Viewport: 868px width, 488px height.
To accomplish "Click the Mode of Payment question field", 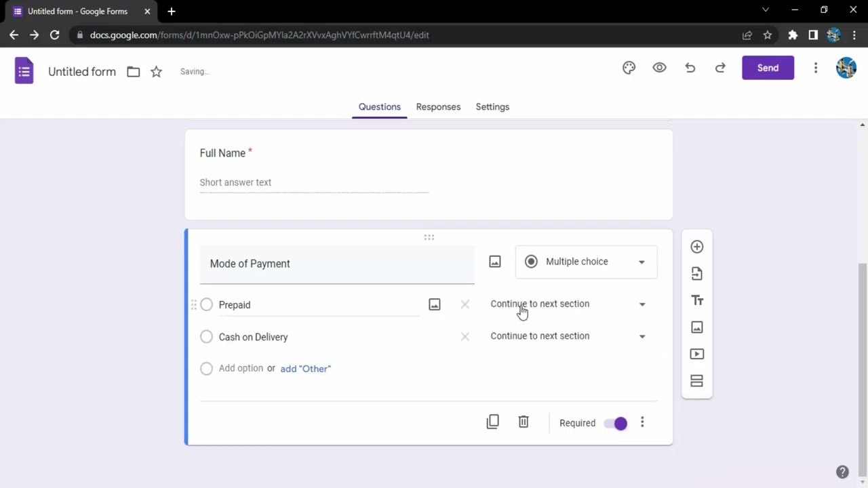I will (x=337, y=264).
